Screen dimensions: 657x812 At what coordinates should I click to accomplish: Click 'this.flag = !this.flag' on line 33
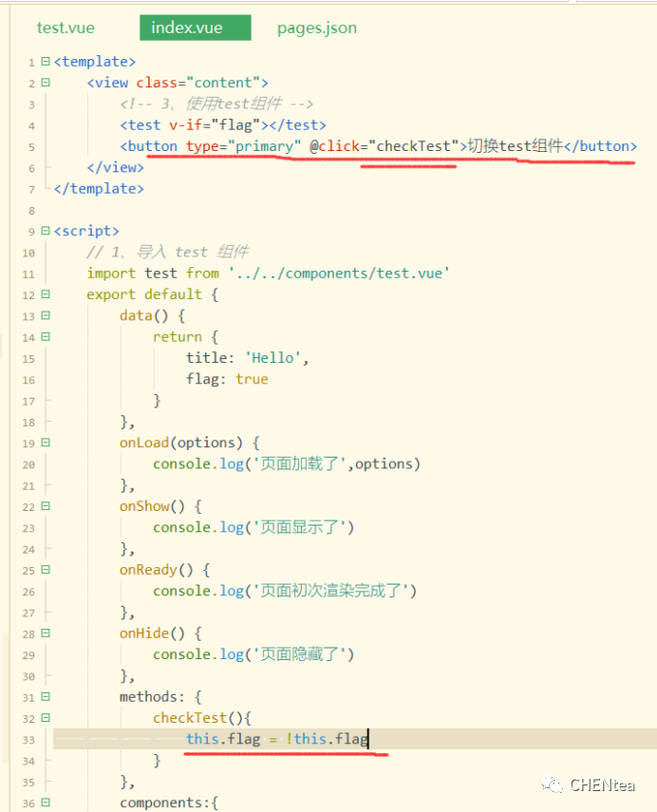point(277,739)
